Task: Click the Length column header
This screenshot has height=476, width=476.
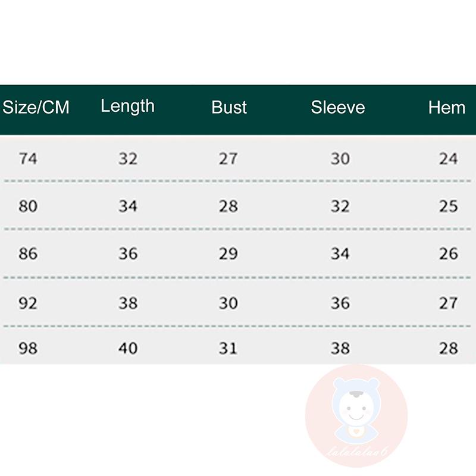Action: [x=127, y=107]
